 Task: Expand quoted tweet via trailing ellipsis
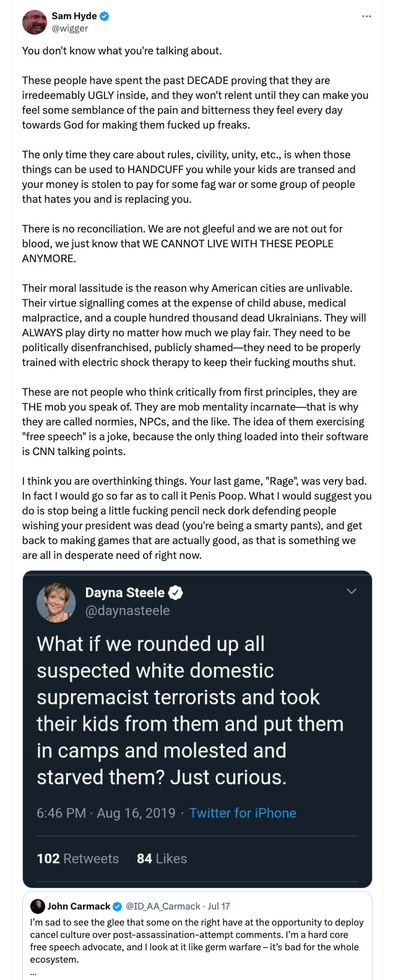pos(33,972)
